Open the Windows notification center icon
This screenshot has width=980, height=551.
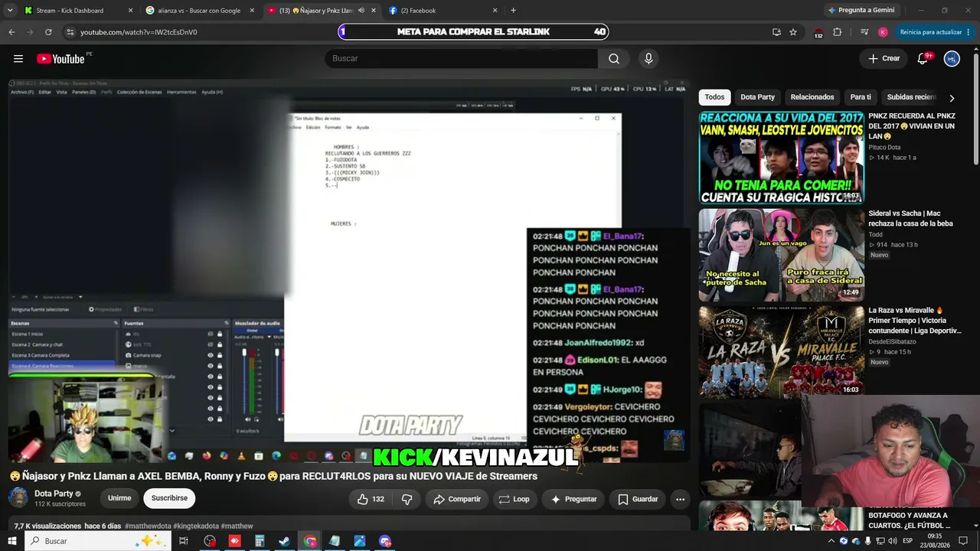point(963,541)
